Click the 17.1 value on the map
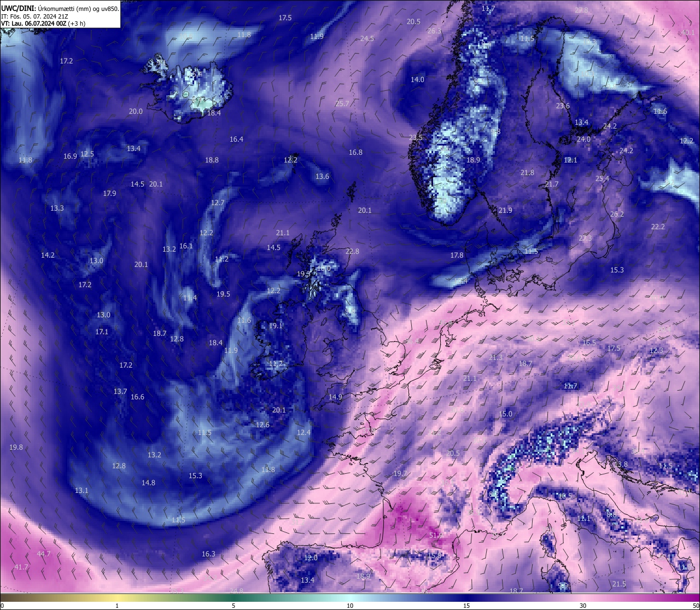700x610 pixels. coord(102,332)
